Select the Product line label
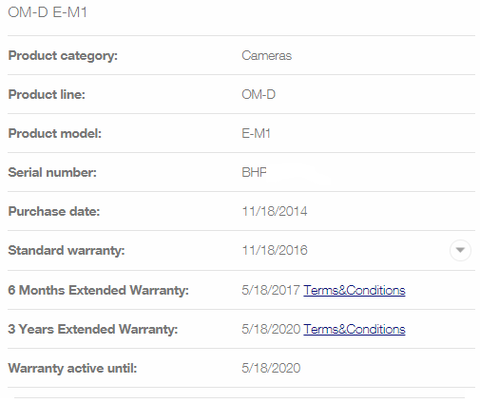Screen dimensions: 480x403 tap(47, 94)
